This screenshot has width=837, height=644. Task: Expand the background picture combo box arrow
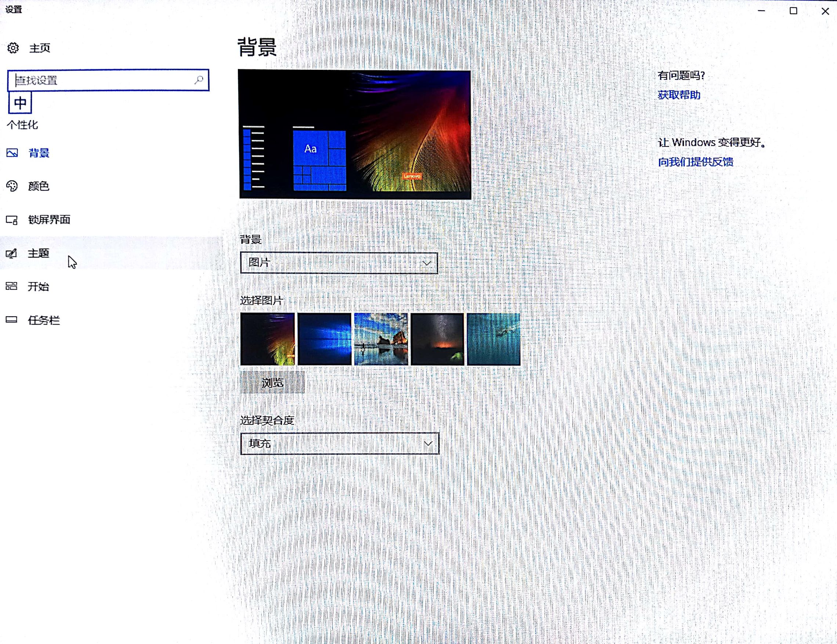click(427, 263)
